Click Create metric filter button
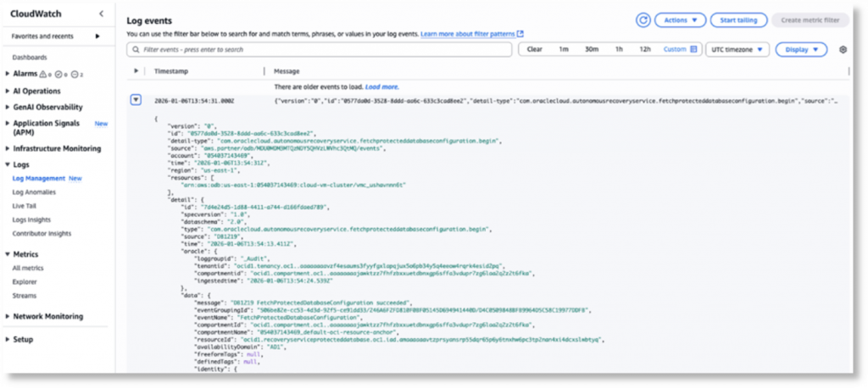This screenshot has height=388, width=868. coord(810,20)
